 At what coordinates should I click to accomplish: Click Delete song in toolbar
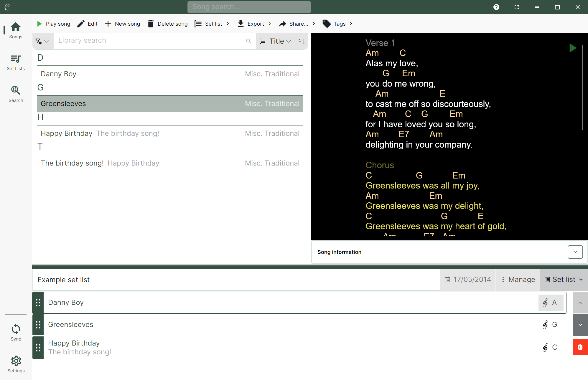(x=167, y=24)
